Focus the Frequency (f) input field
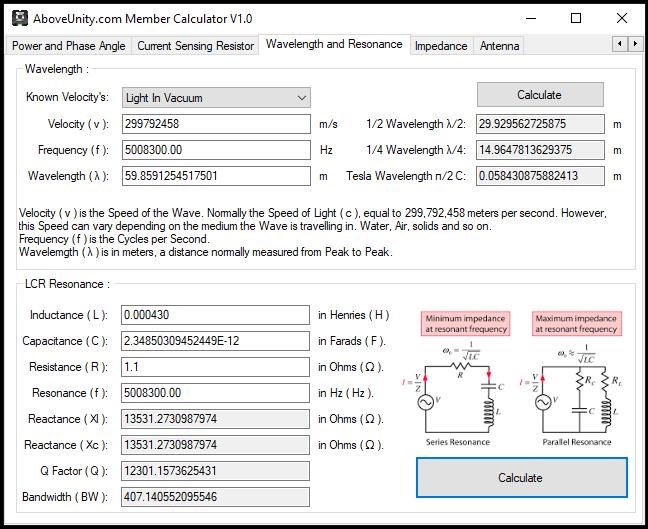The width and height of the screenshot is (648, 529). 216,150
